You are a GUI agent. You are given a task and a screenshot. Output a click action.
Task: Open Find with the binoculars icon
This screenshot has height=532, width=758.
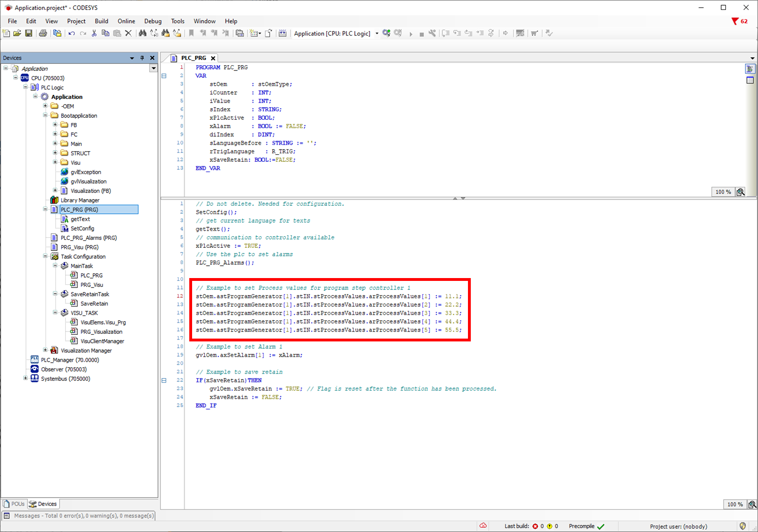142,33
